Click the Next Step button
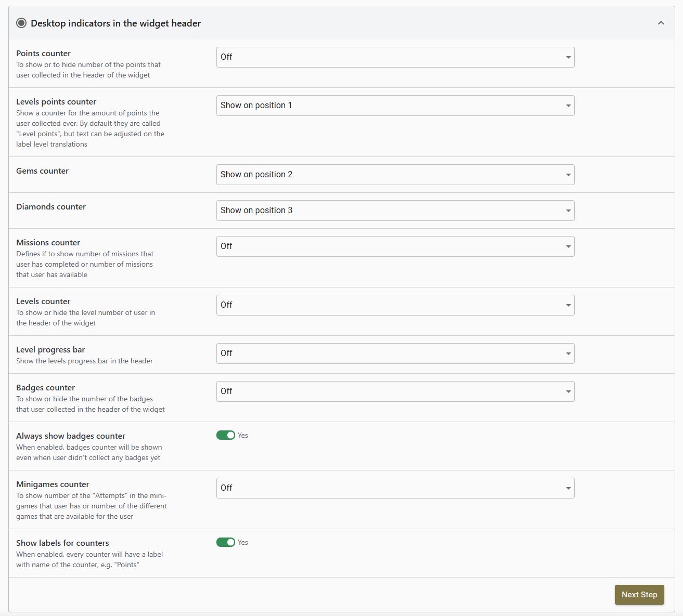Image resolution: width=683 pixels, height=616 pixels. [639, 595]
